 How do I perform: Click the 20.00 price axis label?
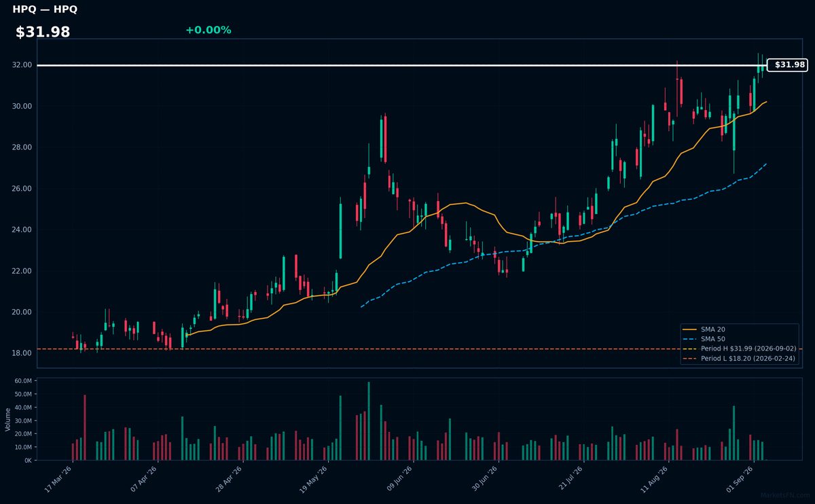point(22,312)
